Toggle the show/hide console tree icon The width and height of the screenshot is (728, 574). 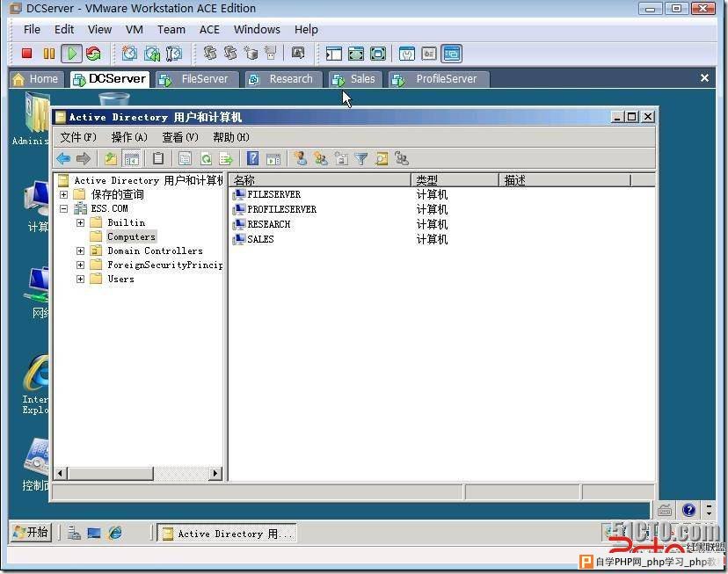[x=131, y=159]
